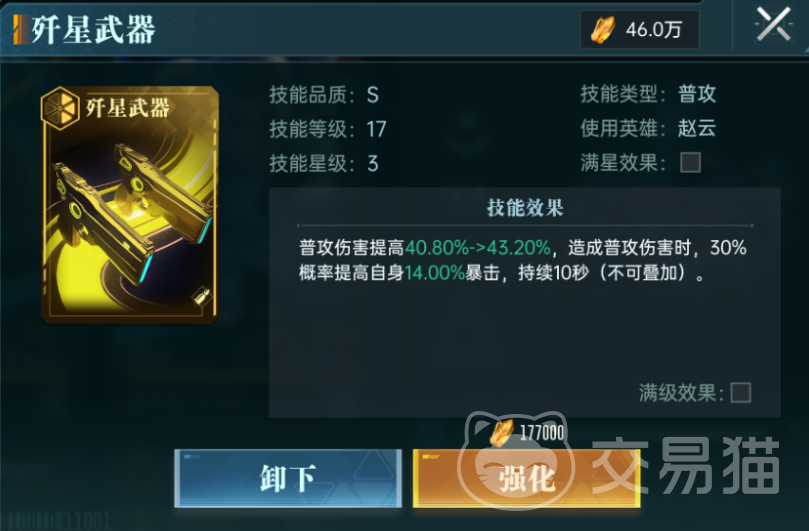Tap the crystal cost icon above 强化

point(501,432)
